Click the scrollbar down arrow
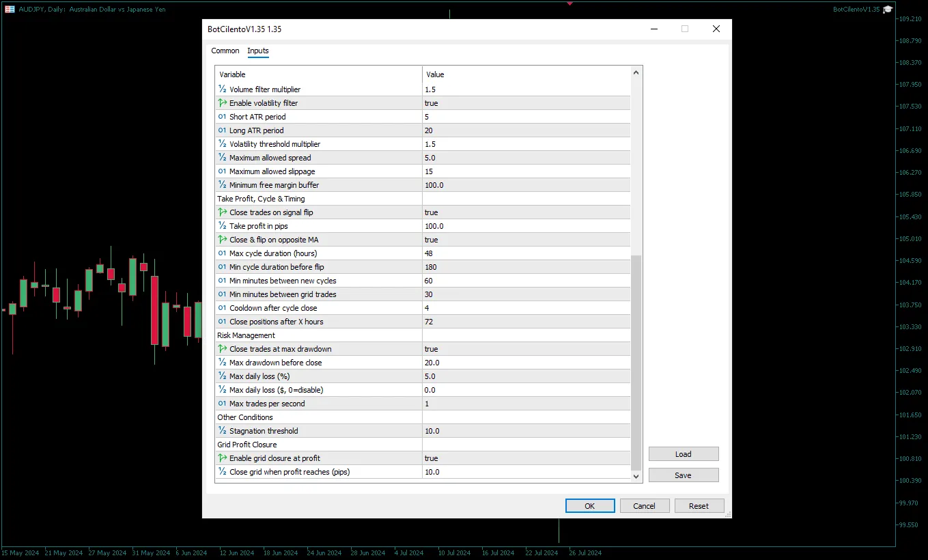This screenshot has width=928, height=560. click(x=636, y=477)
